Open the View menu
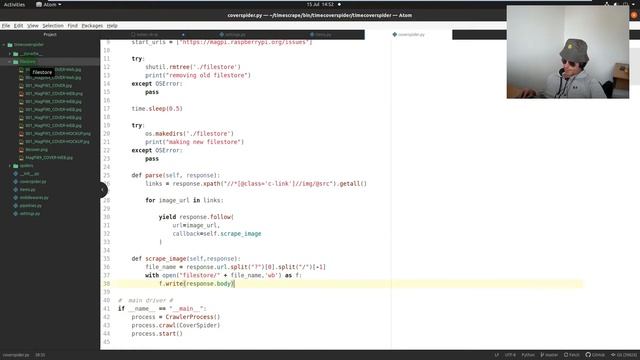The width and height of the screenshot is (640, 360). [x=33, y=26]
